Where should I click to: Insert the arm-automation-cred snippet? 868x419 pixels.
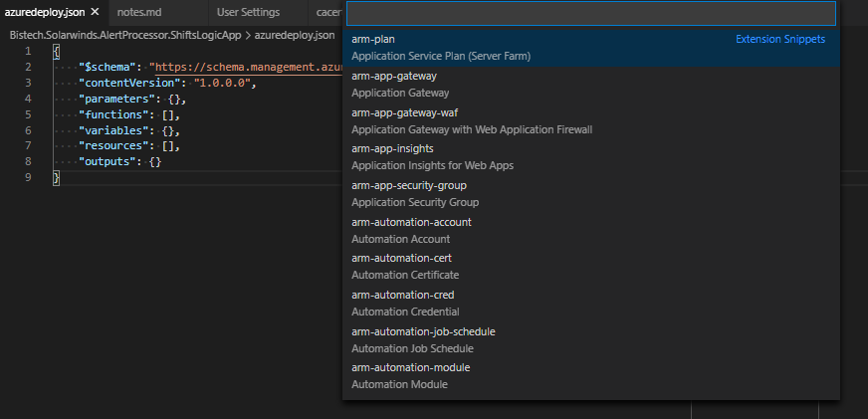[590, 303]
